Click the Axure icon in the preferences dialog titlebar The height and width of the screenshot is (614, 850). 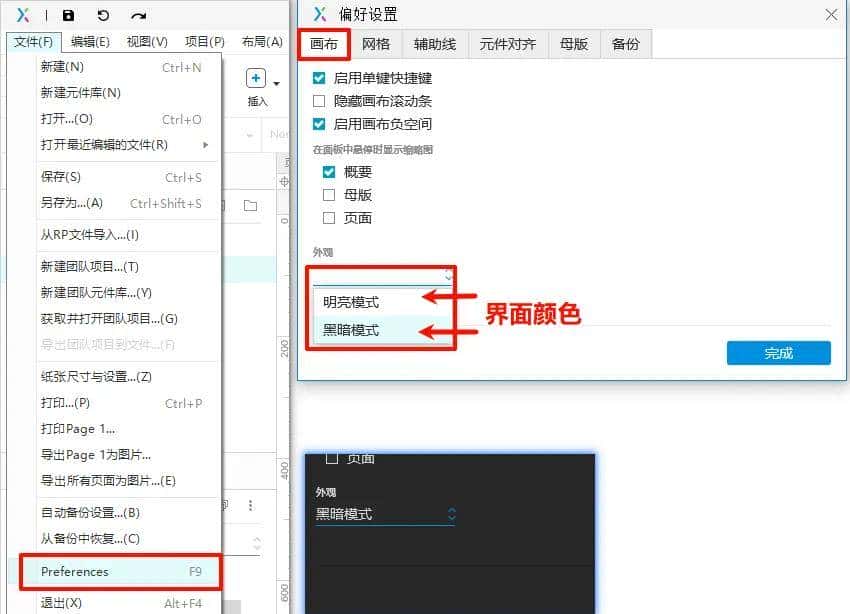point(320,14)
